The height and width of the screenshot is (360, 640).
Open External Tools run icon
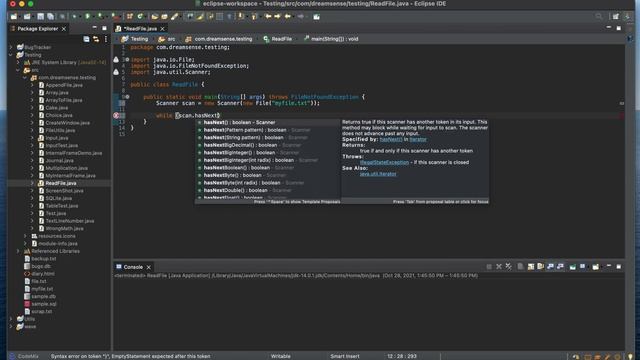point(116,16)
